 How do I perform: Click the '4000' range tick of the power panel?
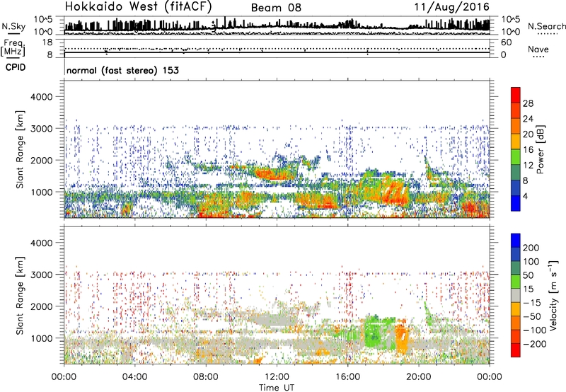[x=42, y=97]
